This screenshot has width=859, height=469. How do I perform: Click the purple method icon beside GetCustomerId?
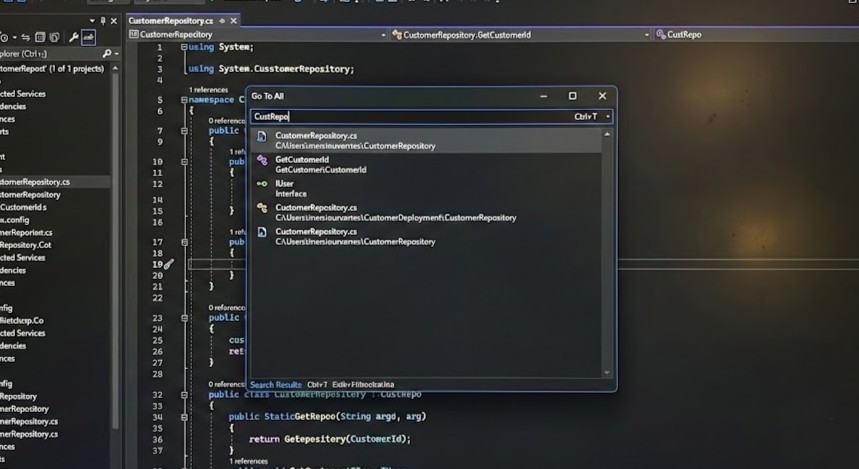[x=262, y=160]
